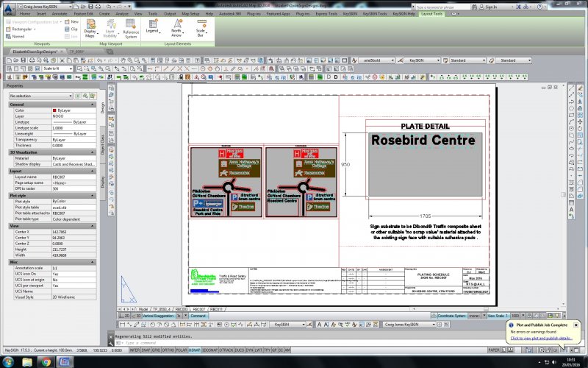Open the Annotate ribbon tab
This screenshot has width=588, height=368.
click(60, 14)
